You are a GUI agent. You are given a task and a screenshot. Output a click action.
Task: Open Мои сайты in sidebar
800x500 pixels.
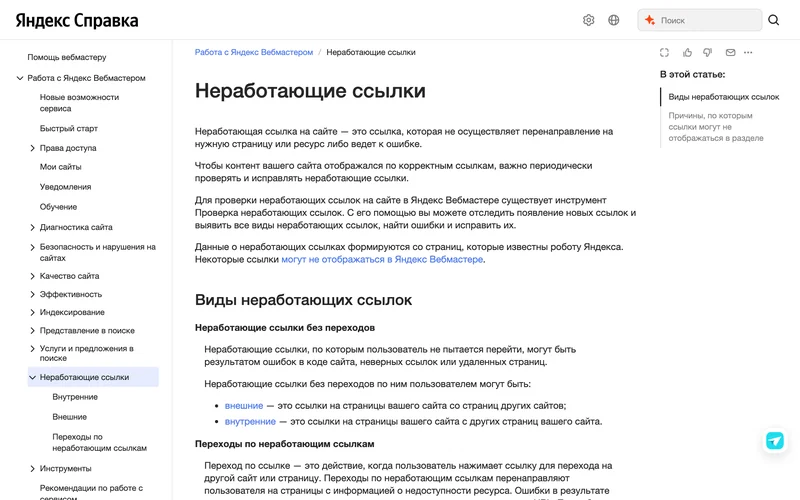click(x=61, y=167)
